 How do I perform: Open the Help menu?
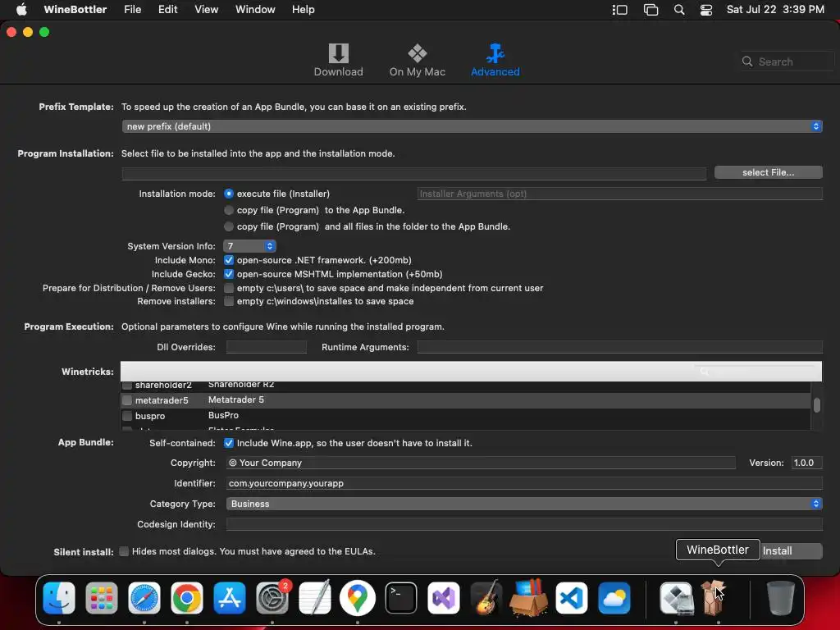(304, 10)
